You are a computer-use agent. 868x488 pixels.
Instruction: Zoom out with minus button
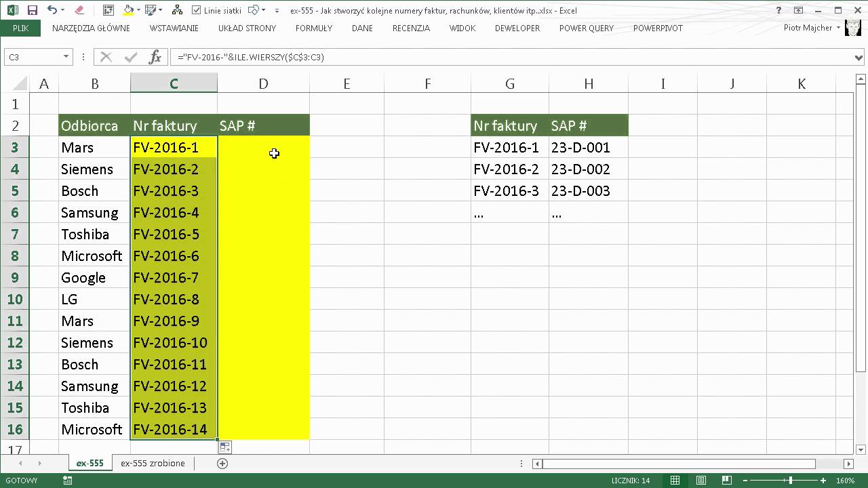coord(747,481)
